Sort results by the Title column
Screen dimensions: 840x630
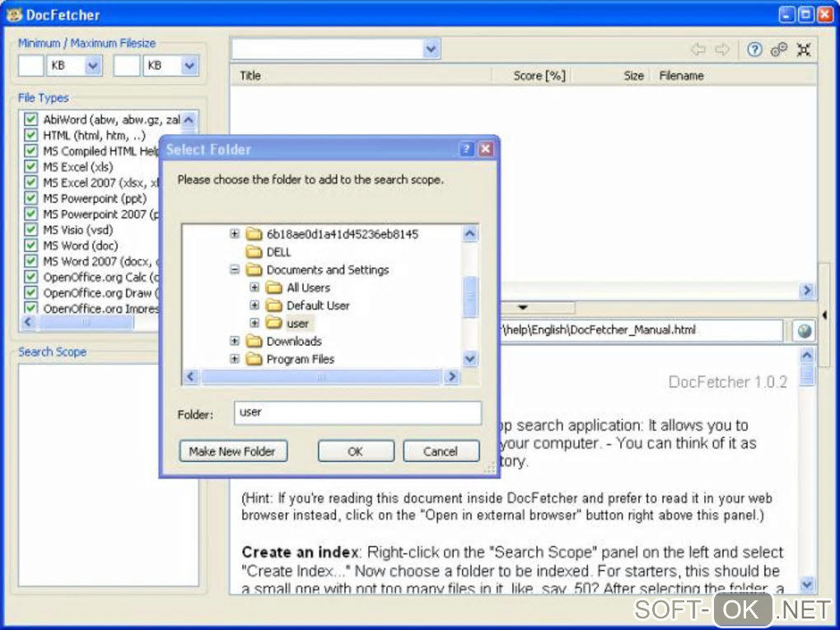pyautogui.click(x=361, y=76)
